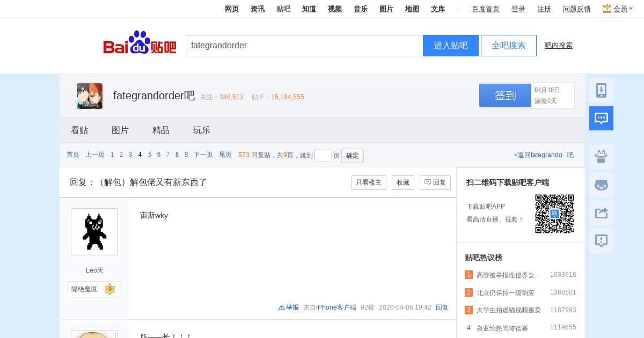644x338 pixels.
Task: Click the 知道 top navigation link
Action: (309, 9)
